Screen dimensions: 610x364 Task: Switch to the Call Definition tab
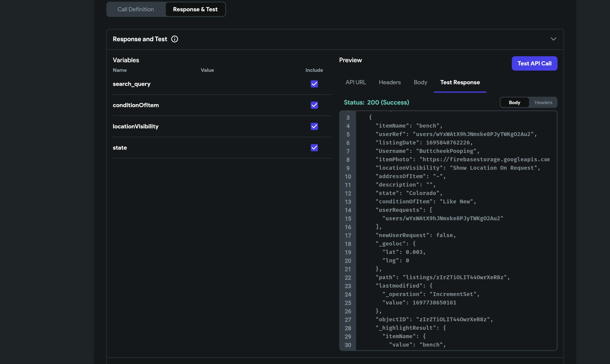tap(135, 9)
